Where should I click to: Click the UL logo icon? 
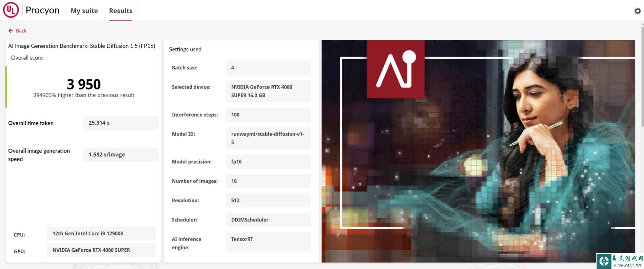click(11, 10)
